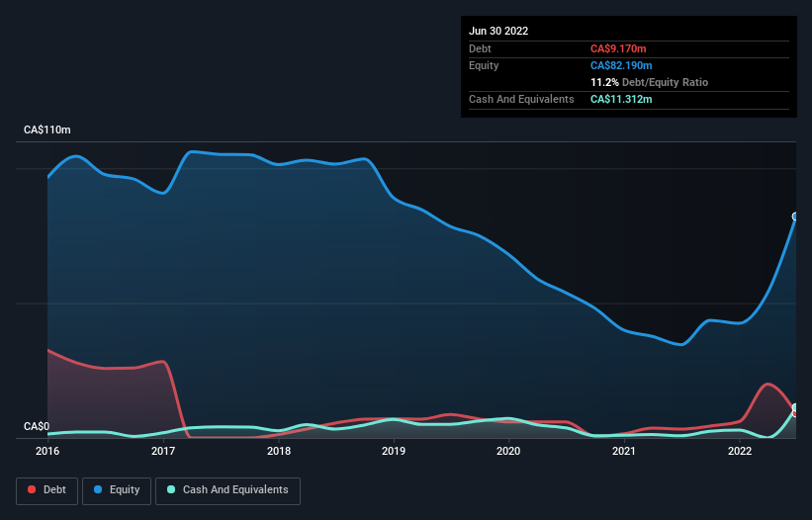Click the CA$0 y-axis label

pos(37,426)
